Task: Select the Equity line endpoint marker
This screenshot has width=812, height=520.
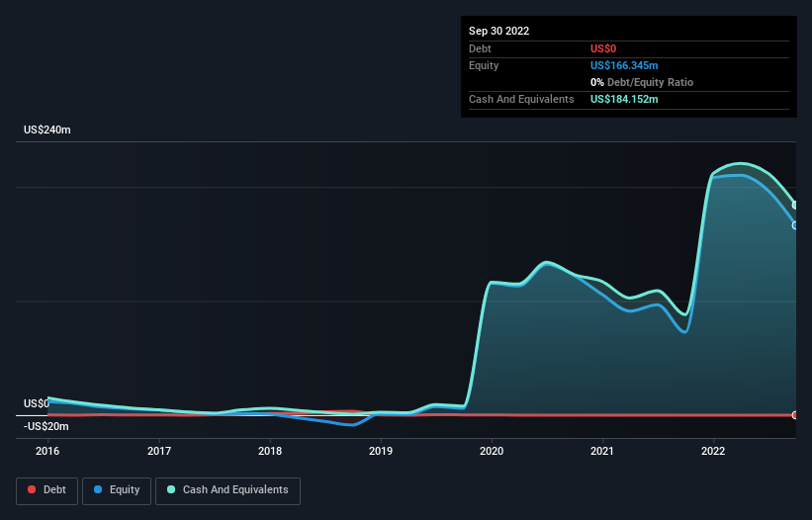Action: [795, 225]
